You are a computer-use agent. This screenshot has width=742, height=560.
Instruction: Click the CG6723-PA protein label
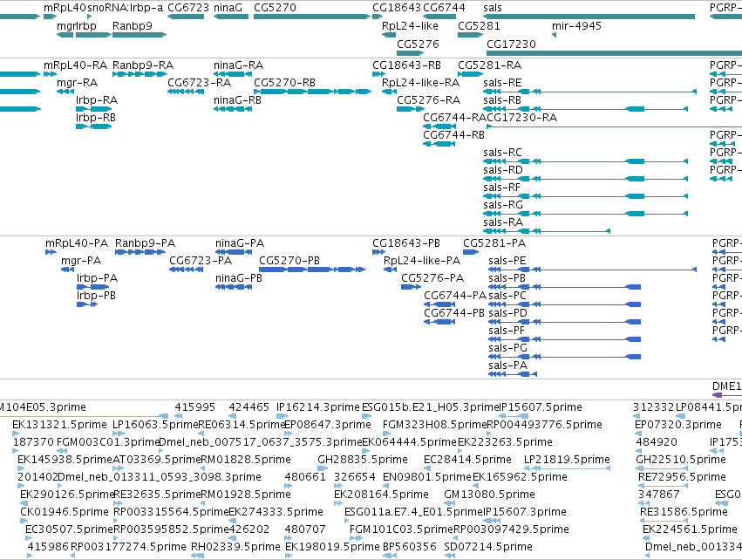coord(201,261)
